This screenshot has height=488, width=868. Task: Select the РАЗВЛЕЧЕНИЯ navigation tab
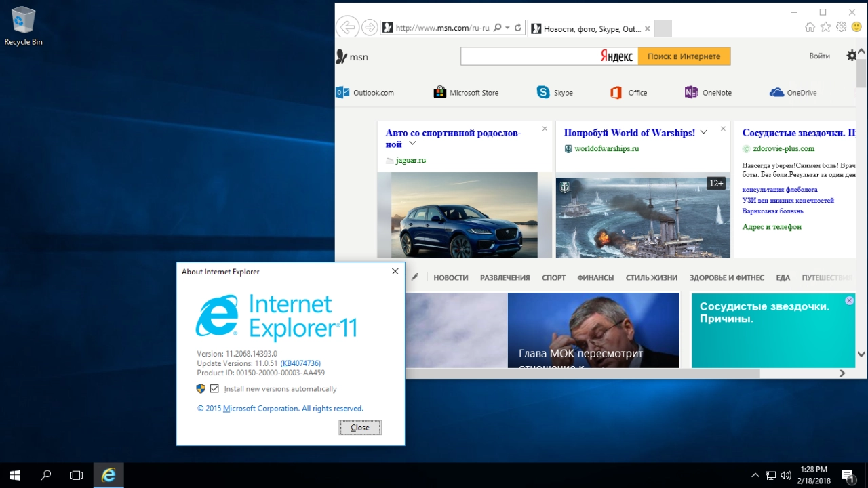point(505,277)
